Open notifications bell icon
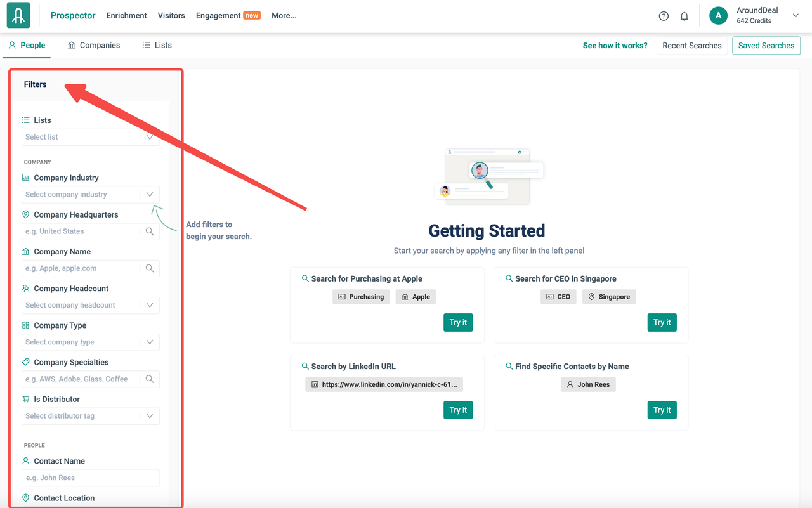The height and width of the screenshot is (508, 812). coord(684,16)
